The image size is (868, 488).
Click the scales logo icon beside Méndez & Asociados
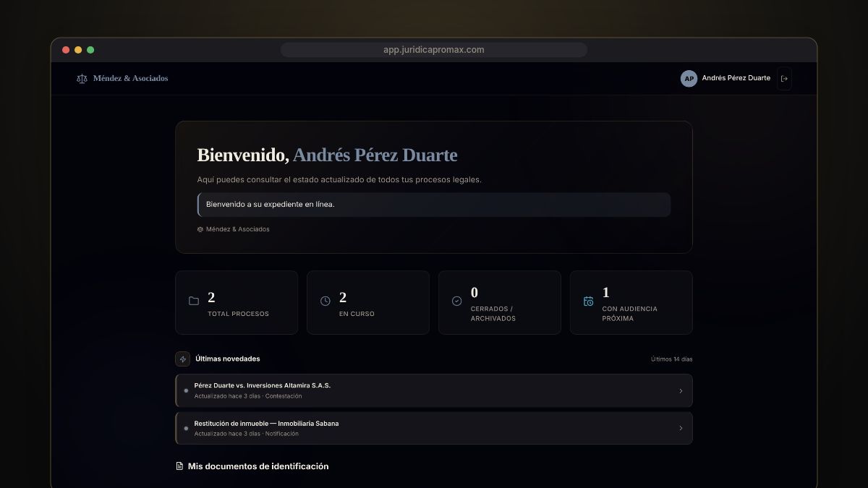(x=82, y=79)
